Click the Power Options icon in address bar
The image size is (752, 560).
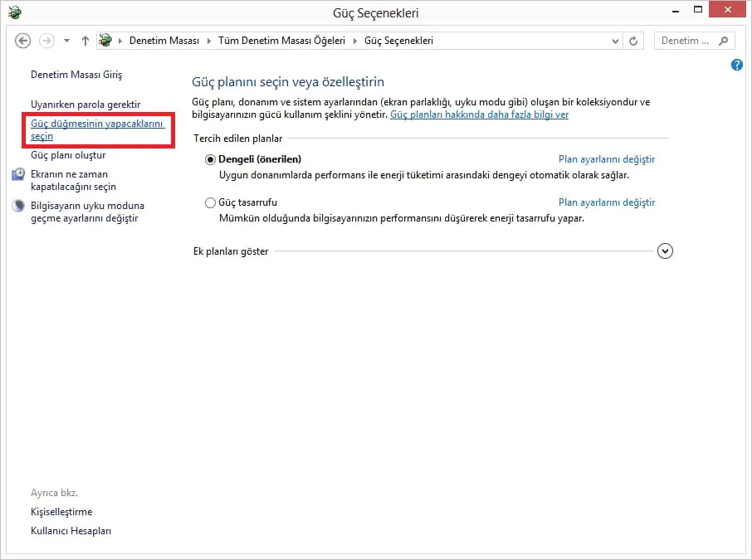[x=104, y=40]
